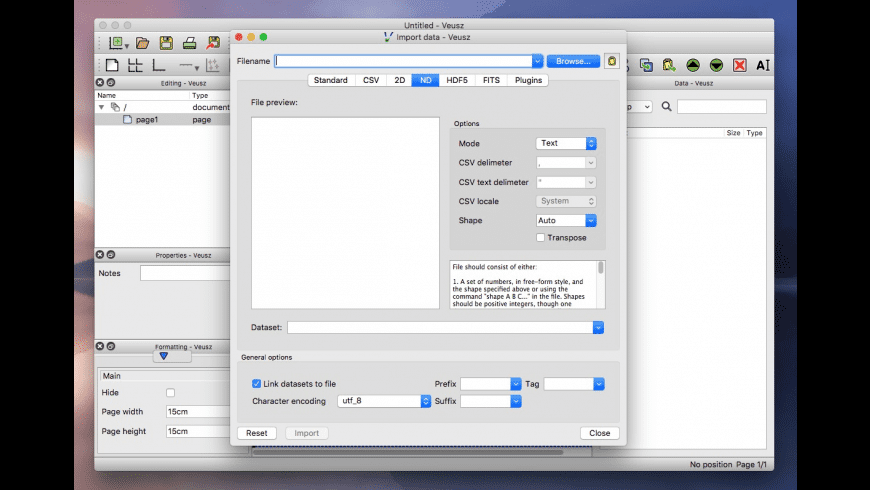870x490 pixels.
Task: Click the Type column header in Data panel
Action: click(x=755, y=133)
